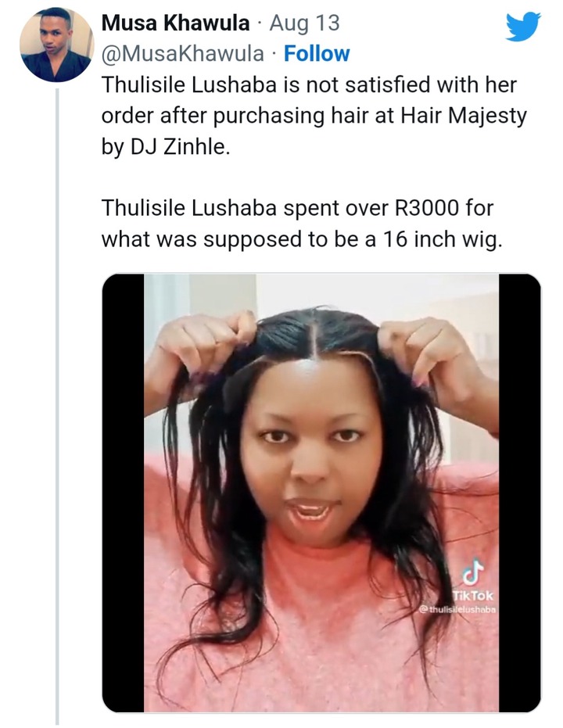Click the Twitter bird logo
Screen dimensions: 563x728
click(523, 27)
